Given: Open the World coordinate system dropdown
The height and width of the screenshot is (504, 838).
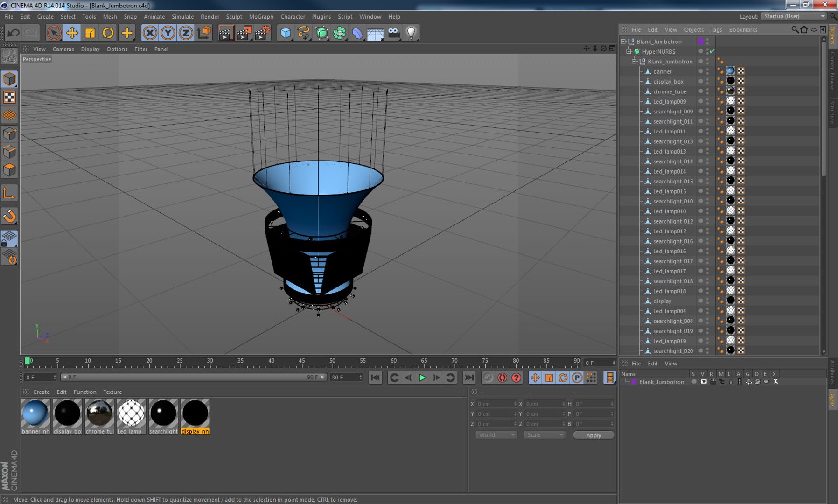Looking at the screenshot, I should click(496, 435).
